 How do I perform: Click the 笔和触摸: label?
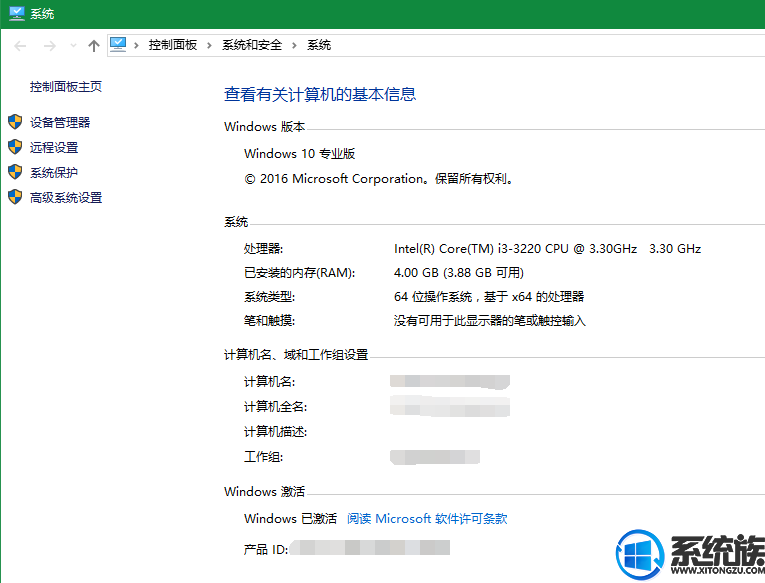click(x=269, y=321)
